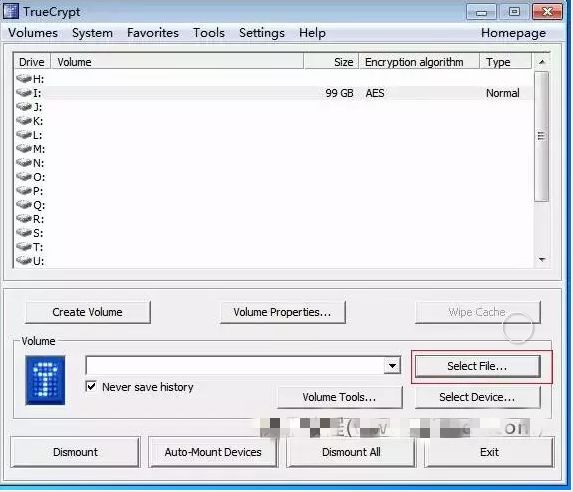
Task: Click the drive list scrollbar up arrow
Action: click(x=542, y=62)
